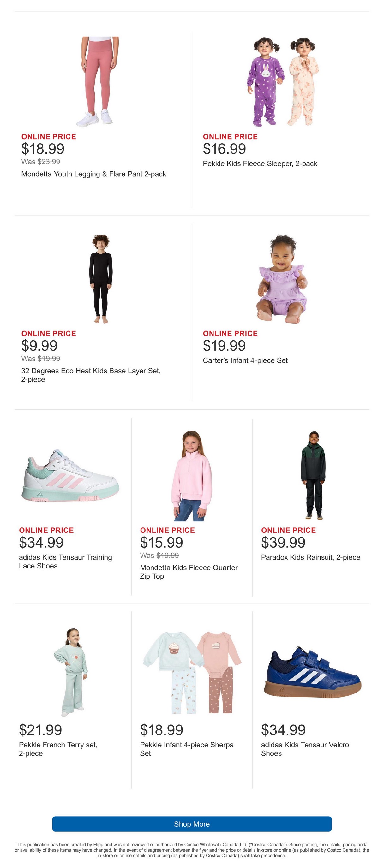The width and height of the screenshot is (384, 868).
Task: Open adidas Kids Tensaur Velcro Shoes title
Action: coord(305,749)
